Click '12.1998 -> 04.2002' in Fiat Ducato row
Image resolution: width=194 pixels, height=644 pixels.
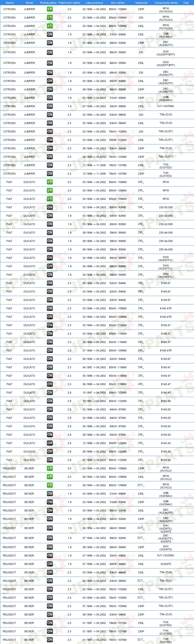tap(94, 443)
